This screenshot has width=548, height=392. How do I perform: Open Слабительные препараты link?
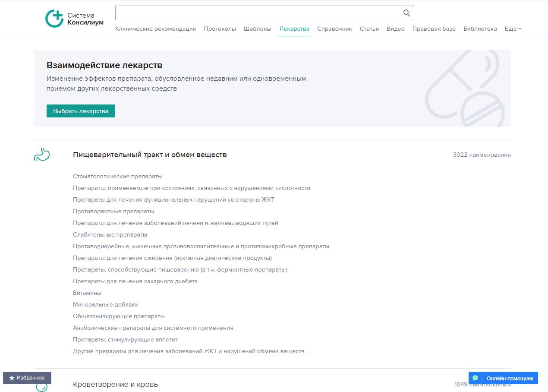(x=110, y=235)
